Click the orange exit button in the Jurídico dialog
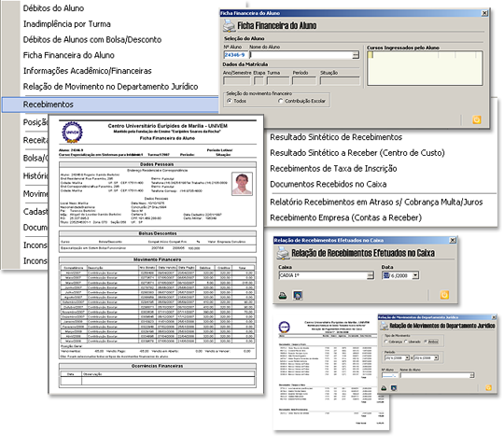Screen dimensions: 504x447 click(x=488, y=387)
